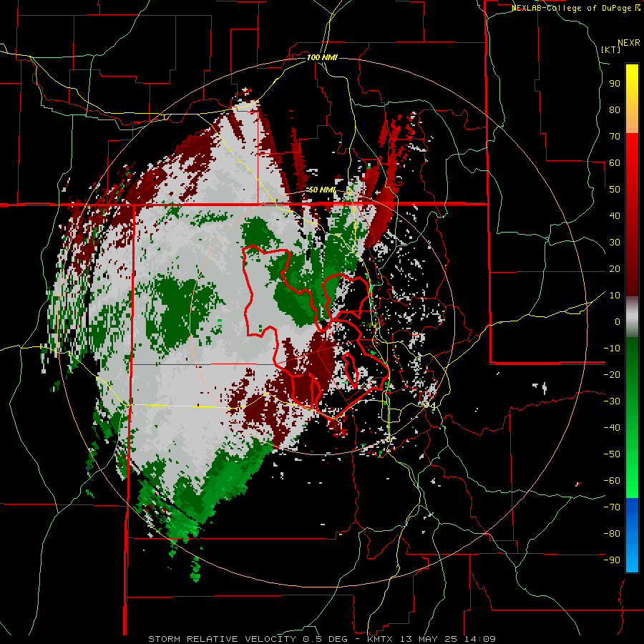Click the "-10" scale value
The image size is (644, 644).
(612, 348)
